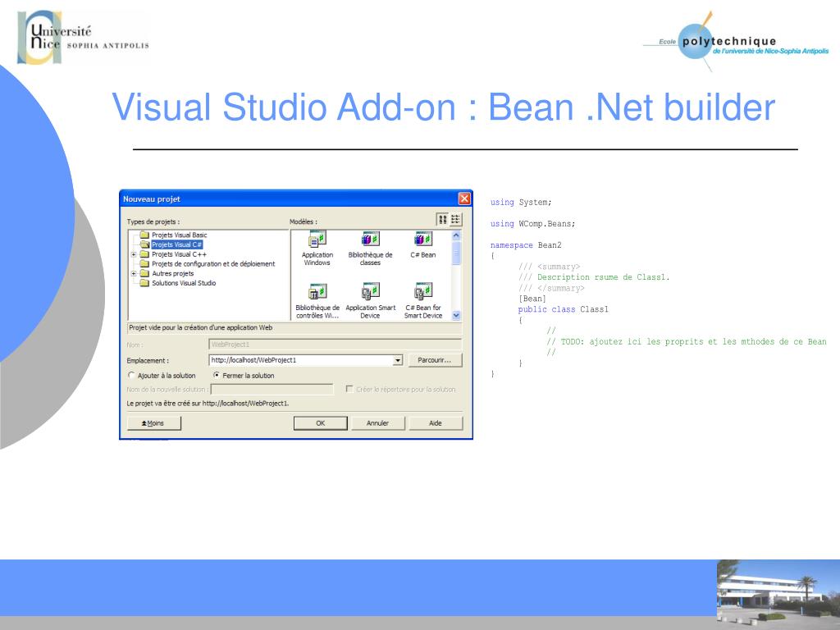The image size is (840, 630).
Task: Click the templates list scroll up arrow
Action: click(456, 235)
